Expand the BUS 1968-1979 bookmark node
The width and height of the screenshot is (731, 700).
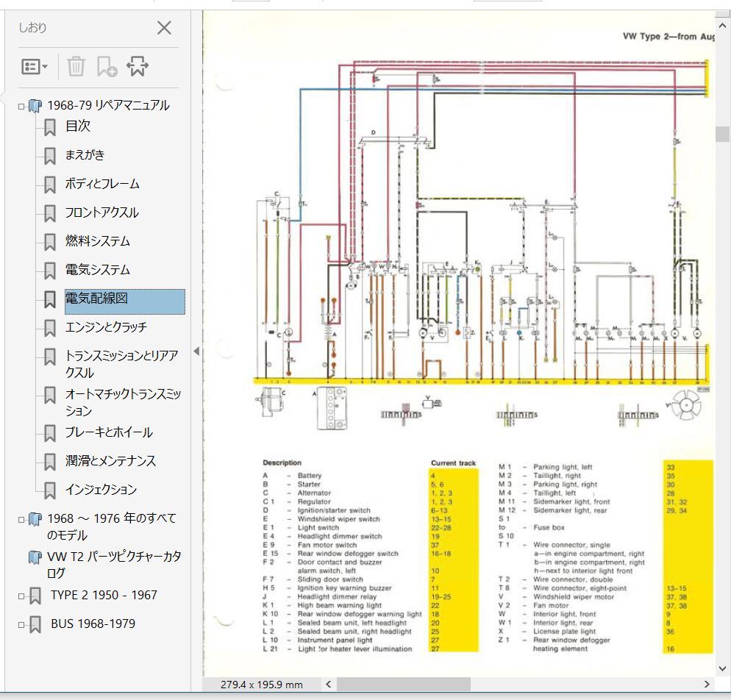pos(21,624)
